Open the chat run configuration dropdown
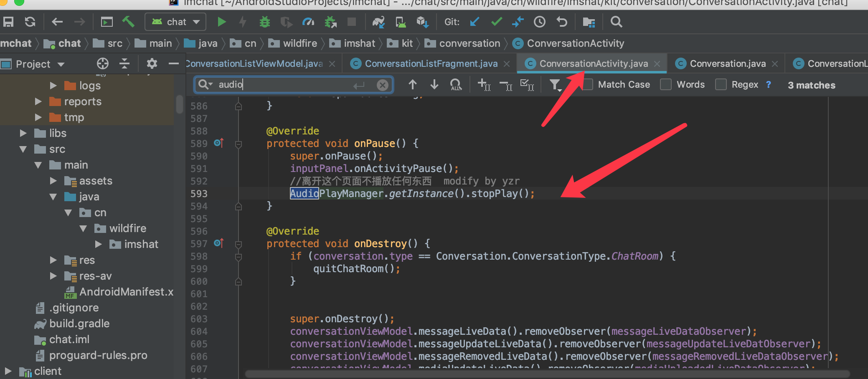 tap(195, 22)
